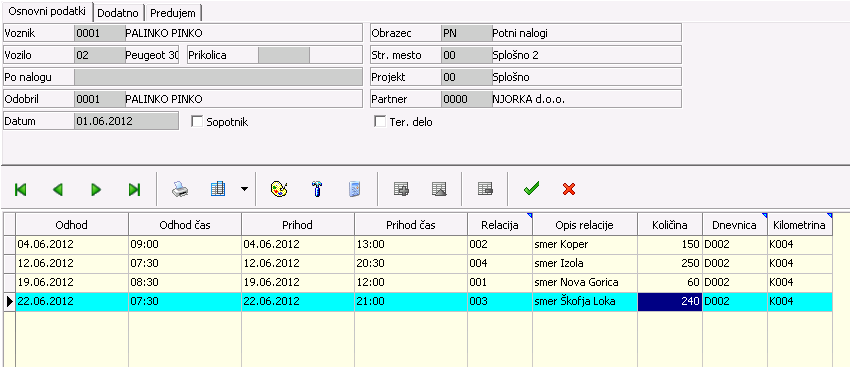
Task: Click the hammer tool icon
Action: [x=317, y=189]
